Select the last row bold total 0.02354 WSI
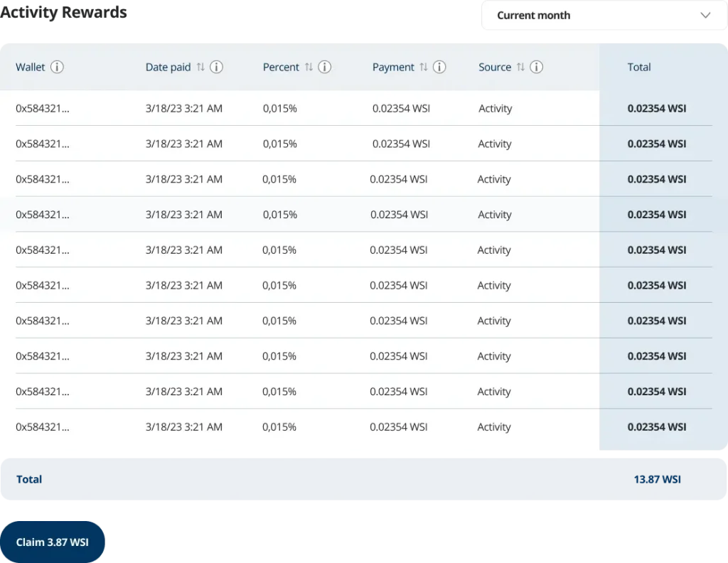Viewport: 728px width, 563px height. [657, 427]
